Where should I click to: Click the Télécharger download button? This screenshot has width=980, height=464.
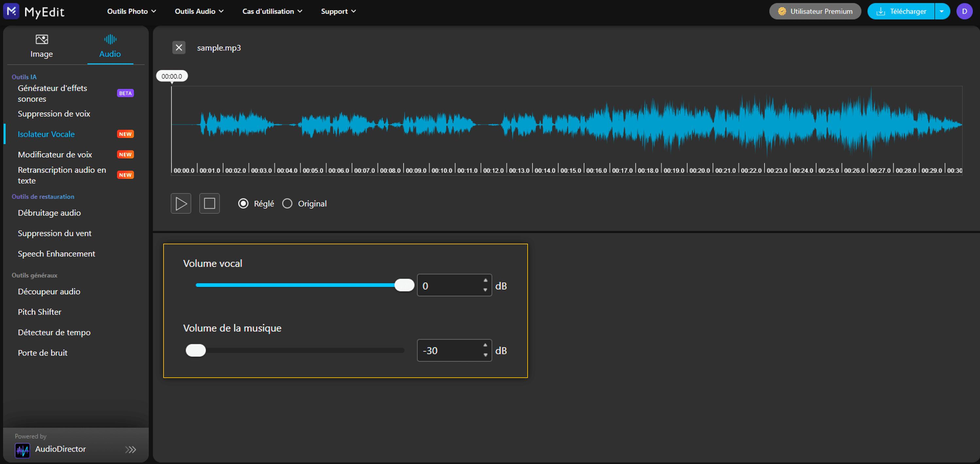(x=901, y=11)
